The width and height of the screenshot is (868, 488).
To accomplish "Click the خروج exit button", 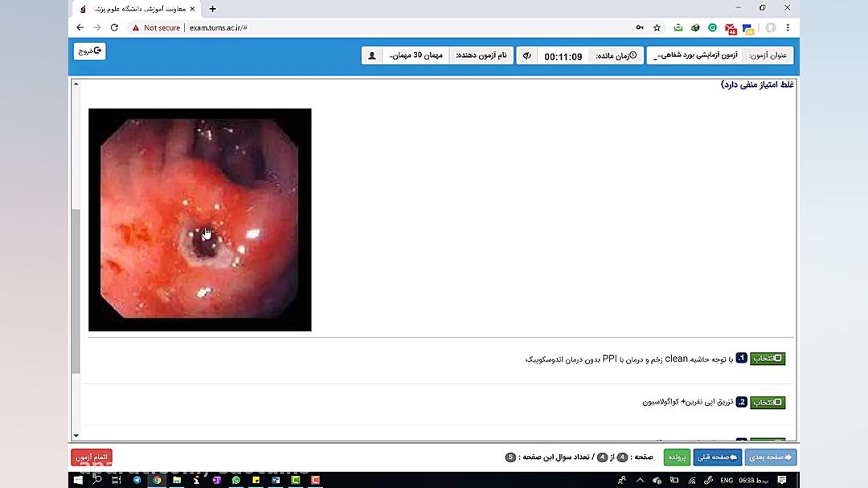I will 90,51.
